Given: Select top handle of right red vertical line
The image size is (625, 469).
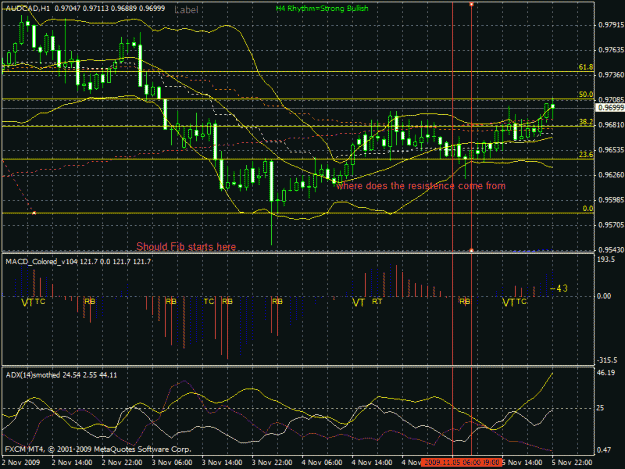Looking at the screenshot, I should [472, 4].
